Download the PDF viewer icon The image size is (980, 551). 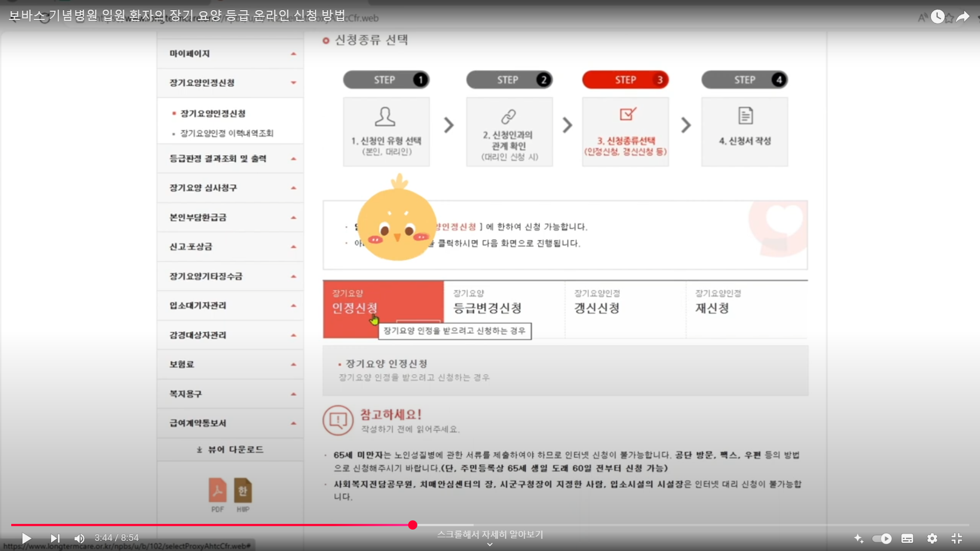(217, 491)
